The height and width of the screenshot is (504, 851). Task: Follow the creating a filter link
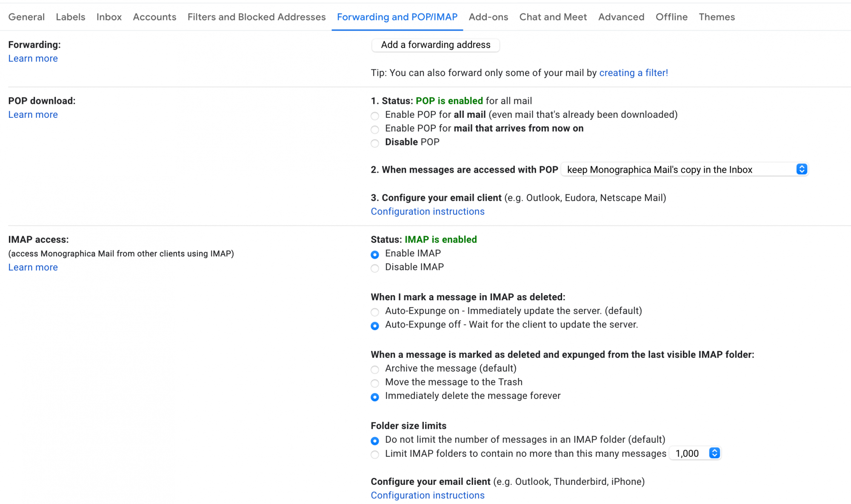(634, 73)
